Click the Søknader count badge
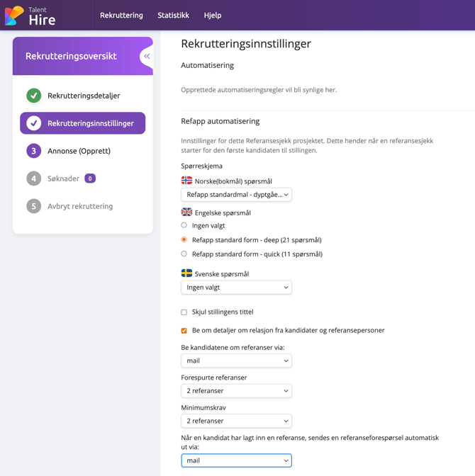475x476 pixels. 90,178
